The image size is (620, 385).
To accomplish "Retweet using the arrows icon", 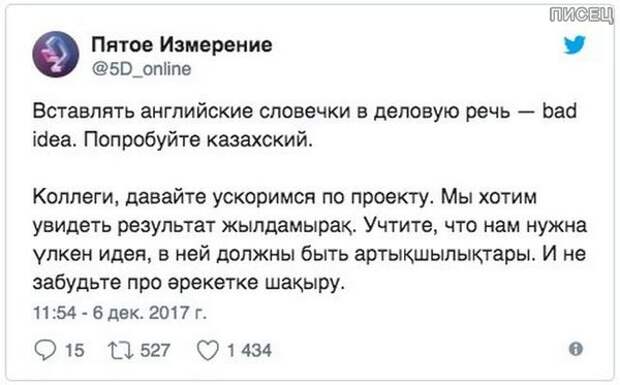I will 121,350.
